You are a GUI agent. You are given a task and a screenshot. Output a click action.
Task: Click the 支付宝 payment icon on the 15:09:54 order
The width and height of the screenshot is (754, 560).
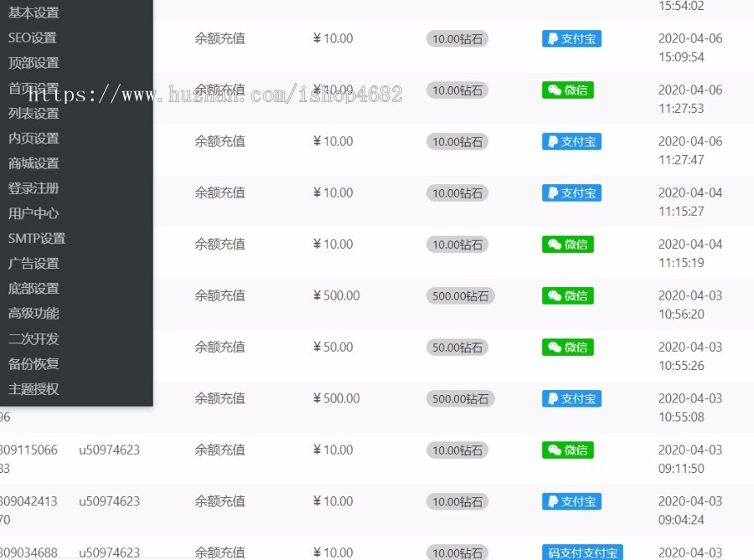click(571, 38)
